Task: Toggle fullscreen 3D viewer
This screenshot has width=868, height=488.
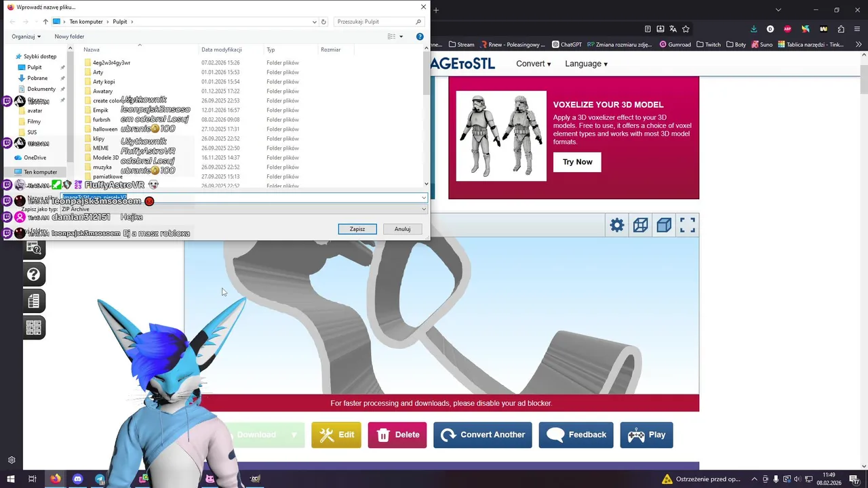Action: pos(688,225)
